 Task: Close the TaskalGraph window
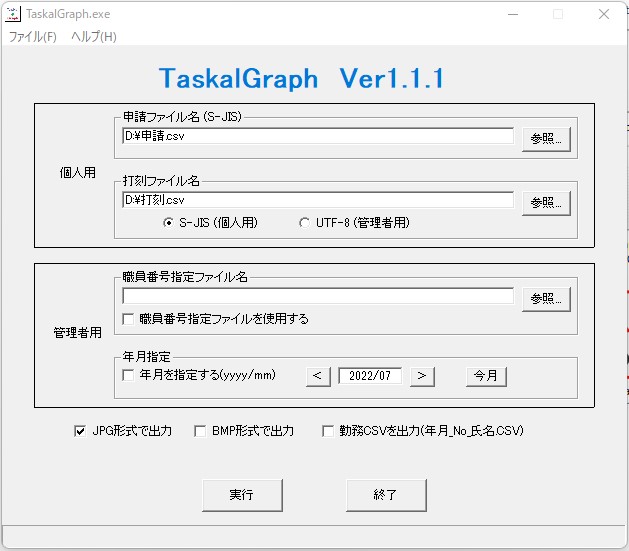(x=604, y=14)
